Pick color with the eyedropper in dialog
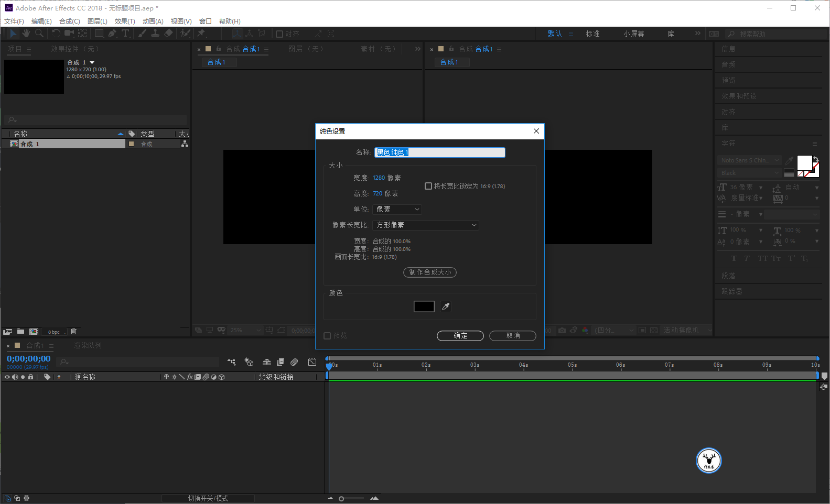This screenshot has height=504, width=830. [x=446, y=306]
